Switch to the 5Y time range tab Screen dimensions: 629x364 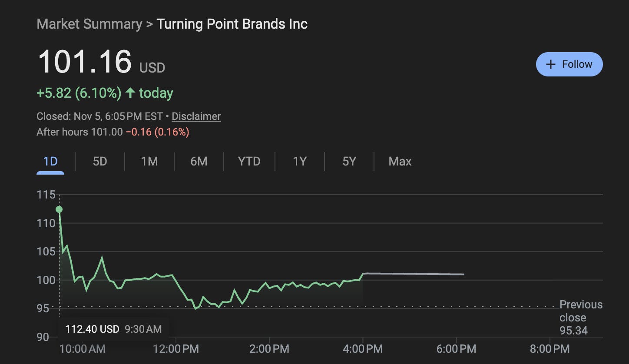point(349,162)
